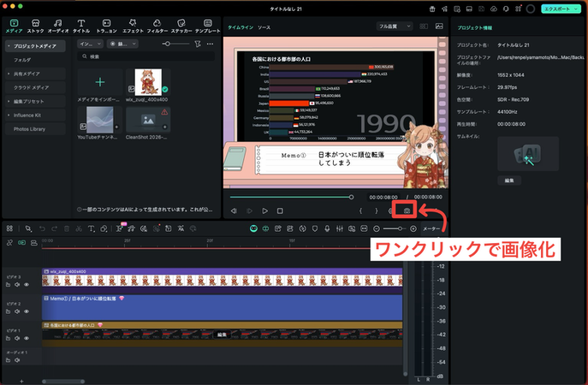Image resolution: width=588 pixels, height=385 pixels.
Task: Open the preview display settings image icon
Action: tap(439, 27)
